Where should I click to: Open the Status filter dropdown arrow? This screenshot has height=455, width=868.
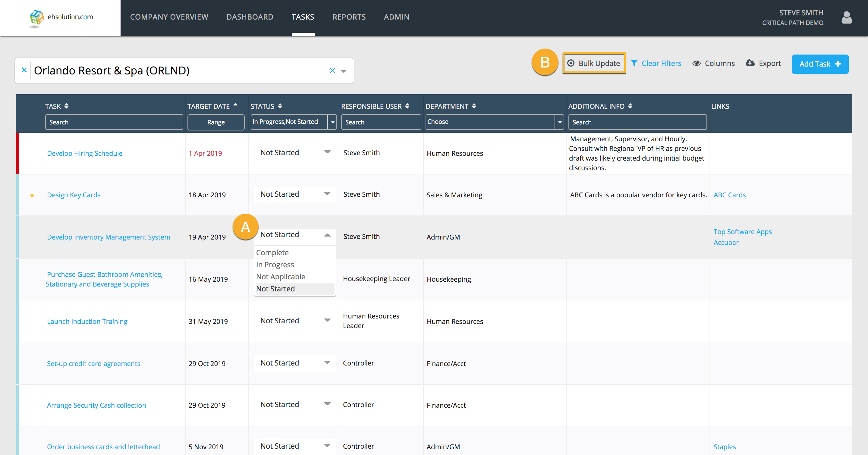[332, 122]
